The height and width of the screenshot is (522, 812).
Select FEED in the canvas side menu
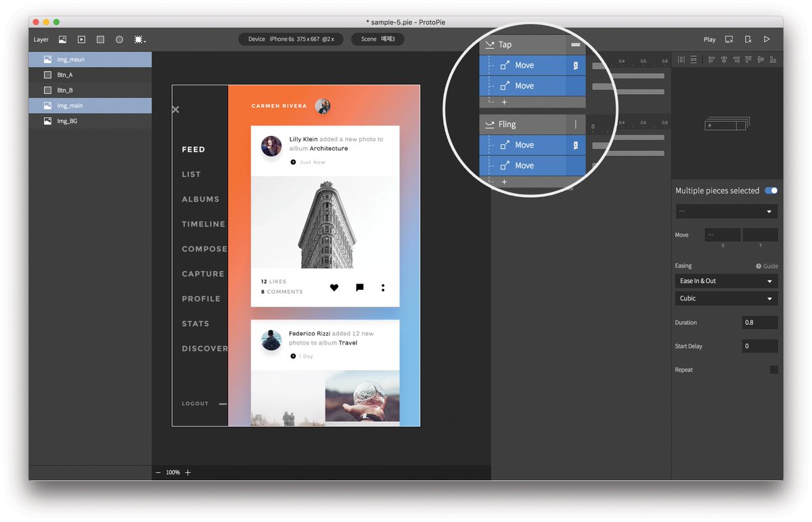click(194, 150)
